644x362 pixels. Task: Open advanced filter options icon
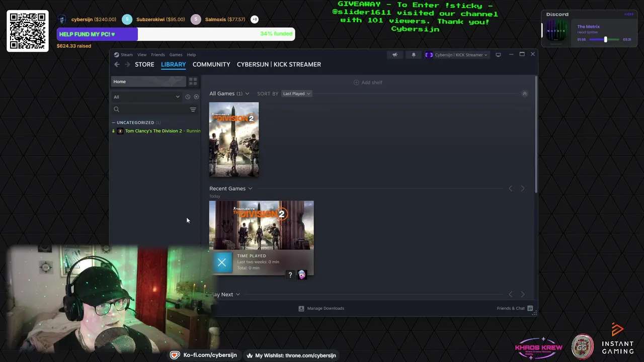tap(193, 109)
